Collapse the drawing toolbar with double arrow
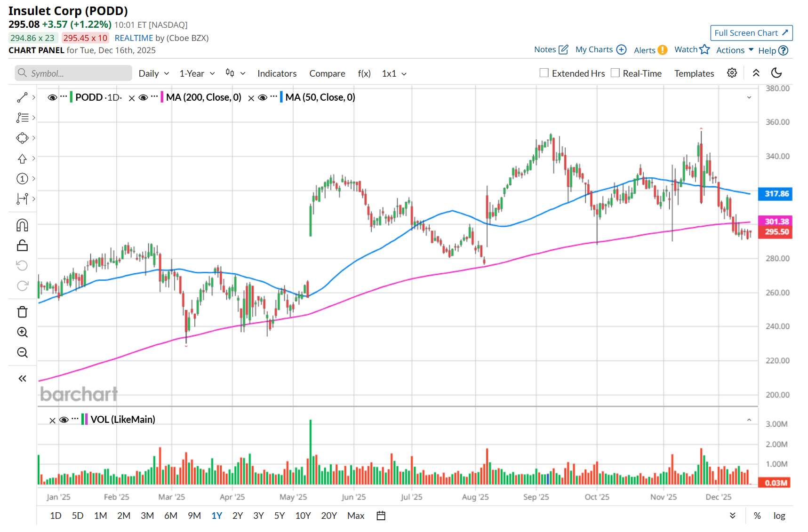The height and width of the screenshot is (532, 808). click(22, 379)
